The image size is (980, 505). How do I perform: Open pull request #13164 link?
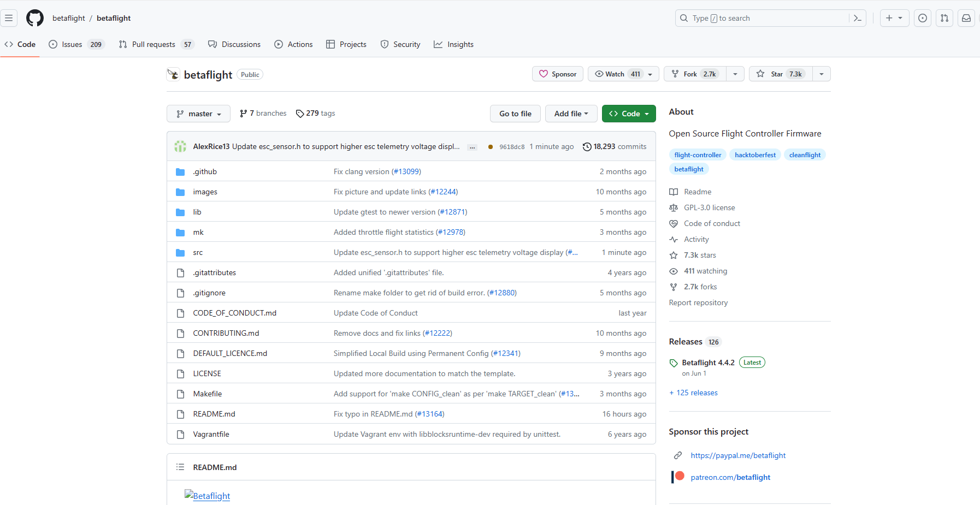[x=430, y=414]
